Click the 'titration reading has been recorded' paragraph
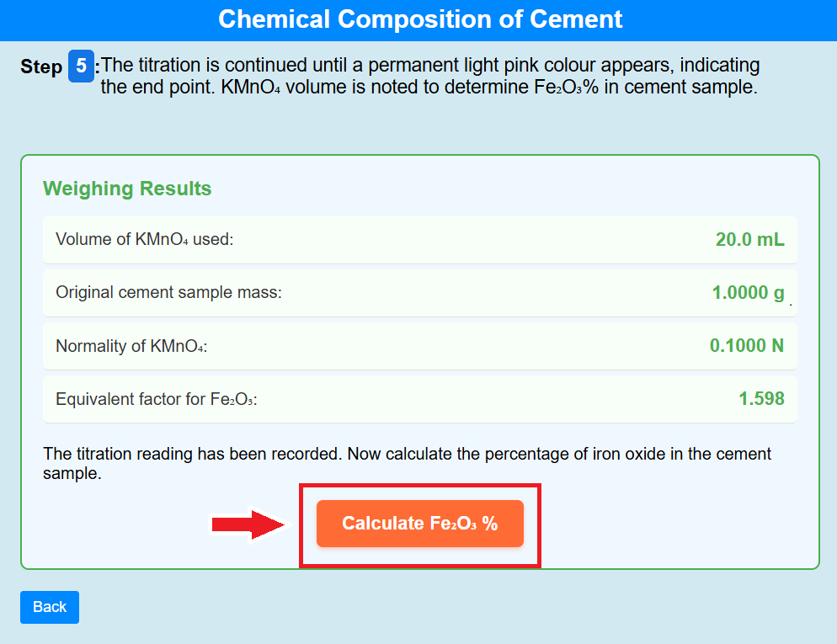837x644 pixels. (407, 463)
